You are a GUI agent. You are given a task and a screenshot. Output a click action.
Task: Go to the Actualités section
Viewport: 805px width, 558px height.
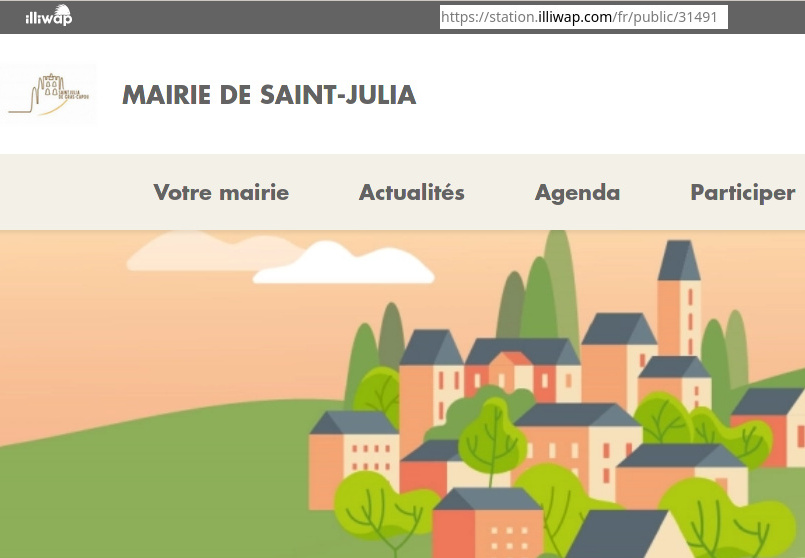pyautogui.click(x=411, y=193)
